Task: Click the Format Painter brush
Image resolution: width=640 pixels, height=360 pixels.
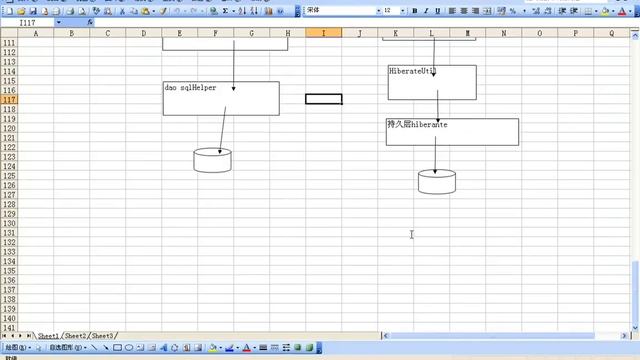Action: click(163, 11)
